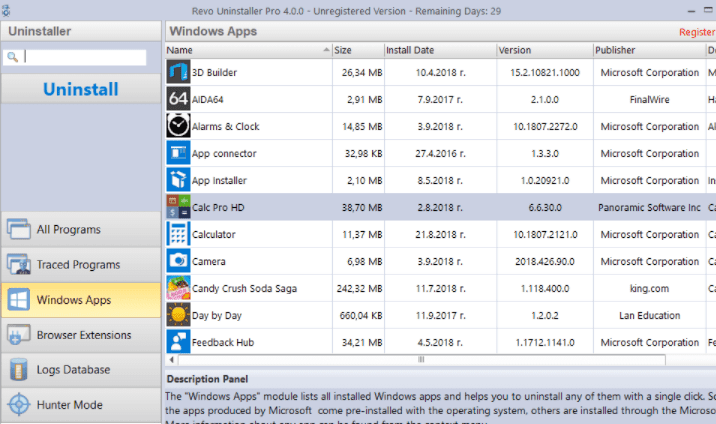The image size is (716, 424).
Task: Click the Panoramic Software Inc publisher cell
Action: 649,207
